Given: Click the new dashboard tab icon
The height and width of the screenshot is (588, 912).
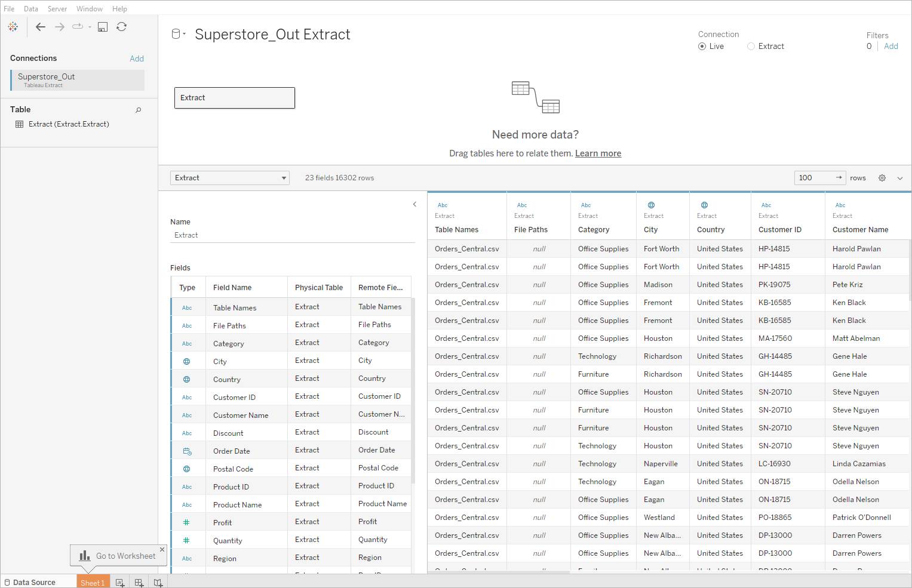Looking at the screenshot, I should 139,583.
